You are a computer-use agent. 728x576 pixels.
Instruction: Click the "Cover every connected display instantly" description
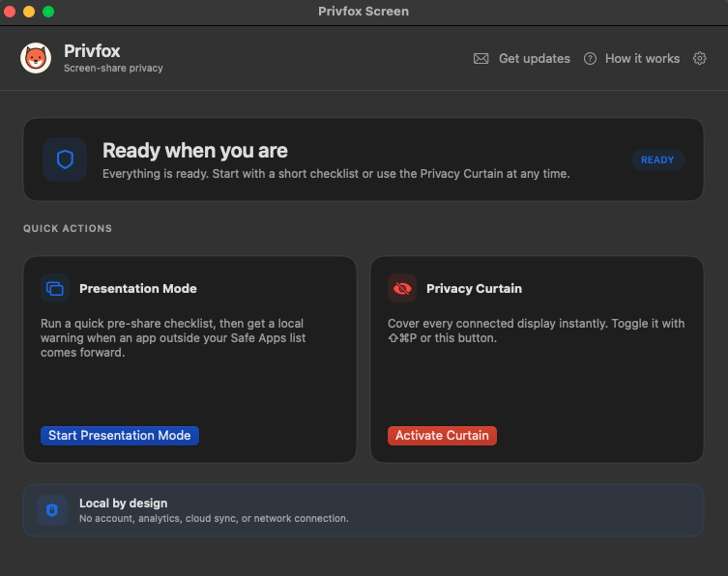[537, 331]
